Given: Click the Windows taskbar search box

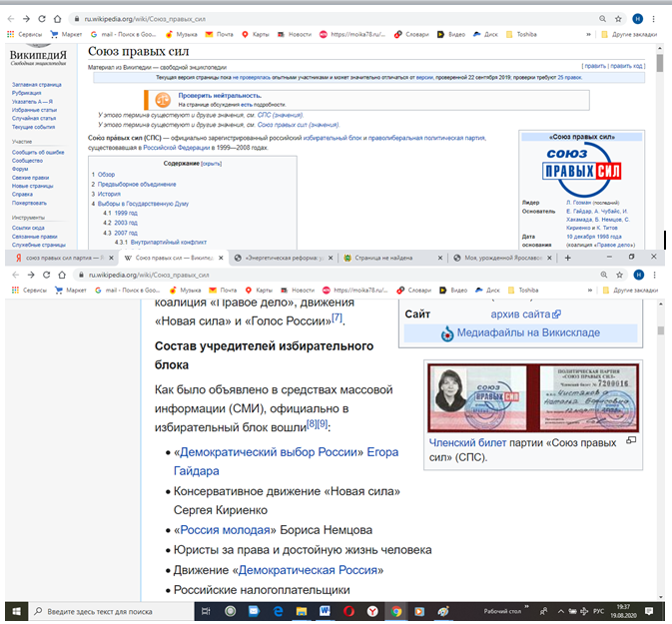Looking at the screenshot, I should pyautogui.click(x=111, y=611).
